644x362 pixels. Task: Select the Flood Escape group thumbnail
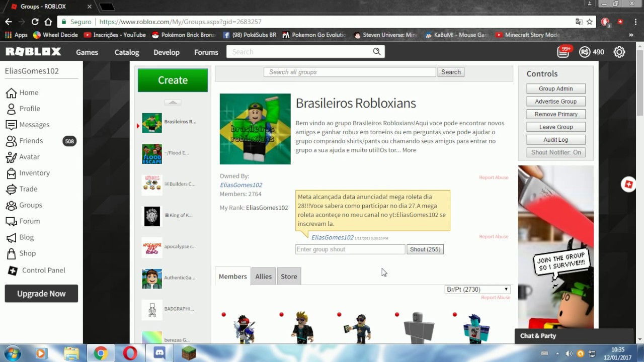pos(152,154)
